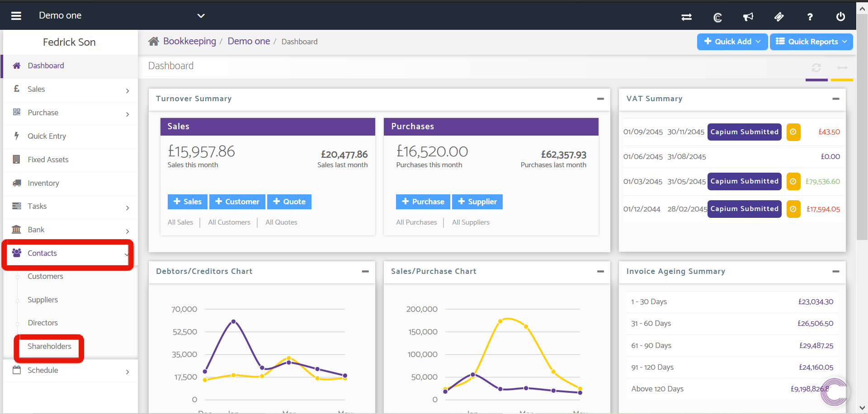Click the add Purchase button
The width and height of the screenshot is (868, 414).
[x=423, y=202]
